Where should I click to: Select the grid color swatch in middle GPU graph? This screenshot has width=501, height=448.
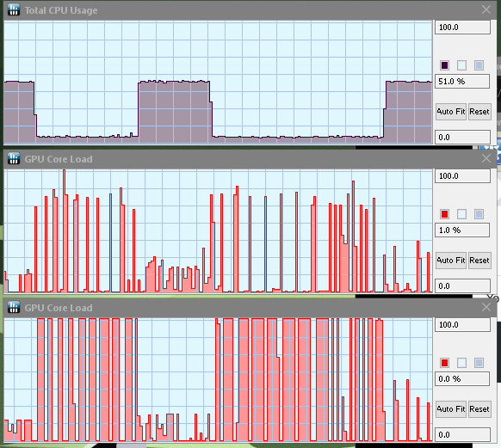pos(479,214)
